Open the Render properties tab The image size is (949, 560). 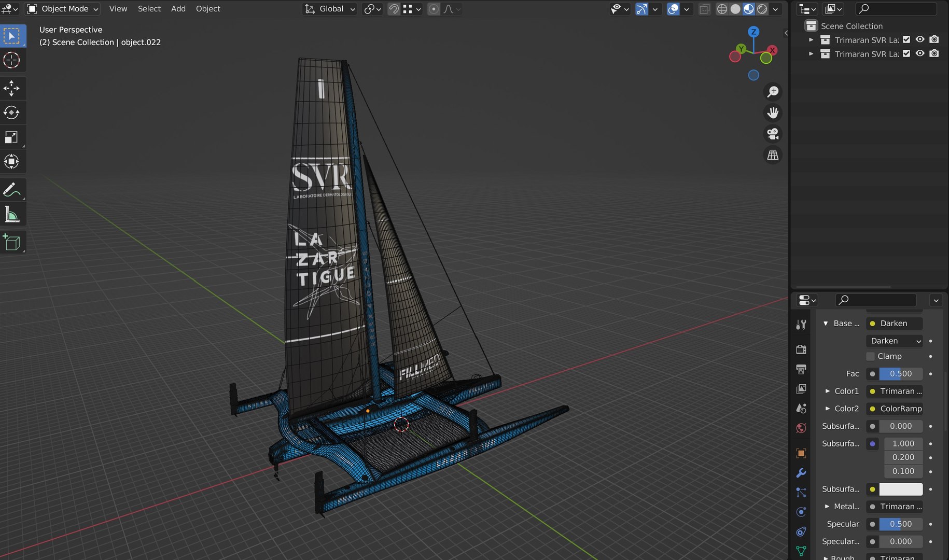click(x=801, y=349)
